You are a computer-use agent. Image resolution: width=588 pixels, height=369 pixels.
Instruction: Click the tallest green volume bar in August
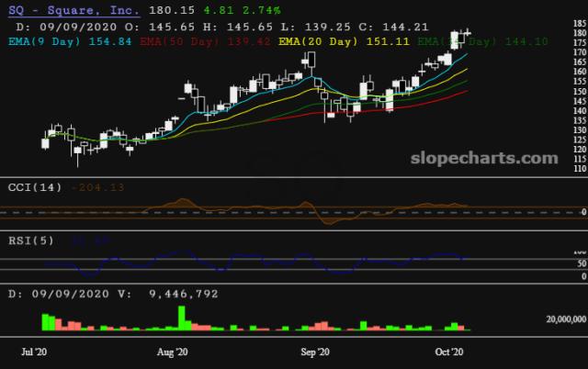[183, 317]
